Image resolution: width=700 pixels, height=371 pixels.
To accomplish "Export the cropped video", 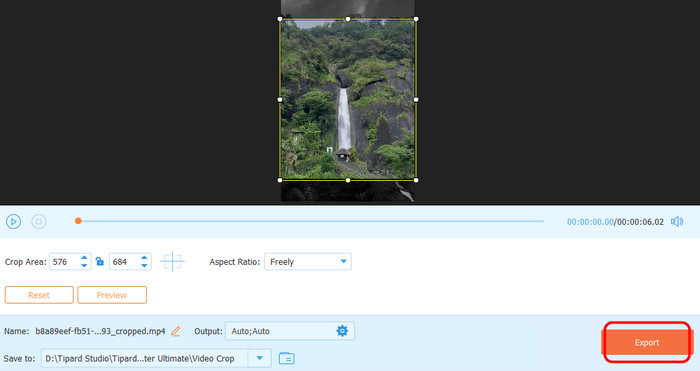I will (x=647, y=342).
